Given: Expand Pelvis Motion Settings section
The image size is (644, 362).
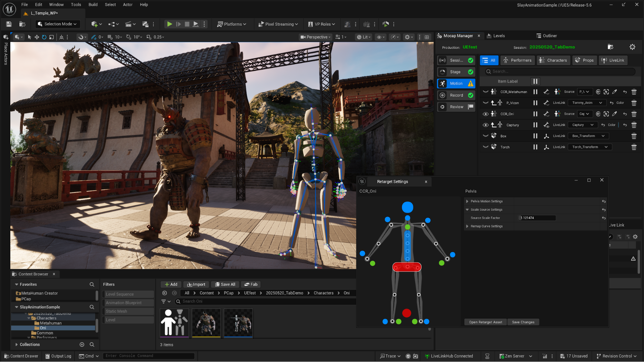Looking at the screenshot, I should point(467,201).
